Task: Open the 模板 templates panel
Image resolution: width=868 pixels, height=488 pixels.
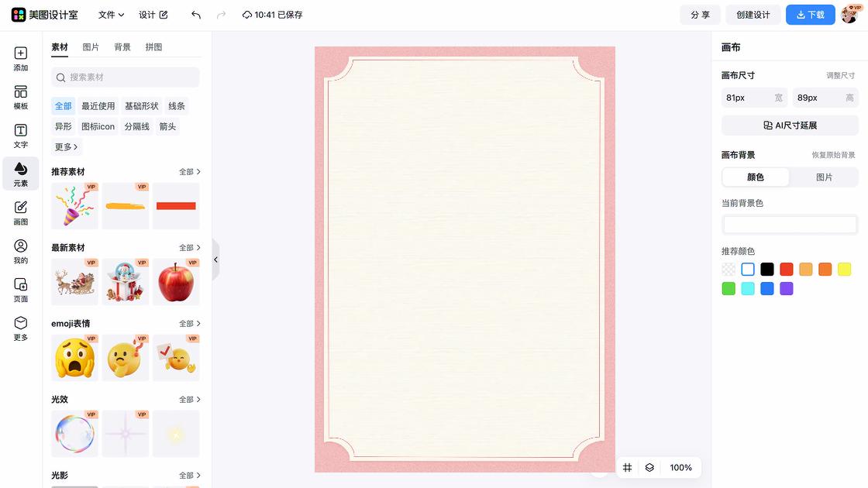Action: coord(20,98)
